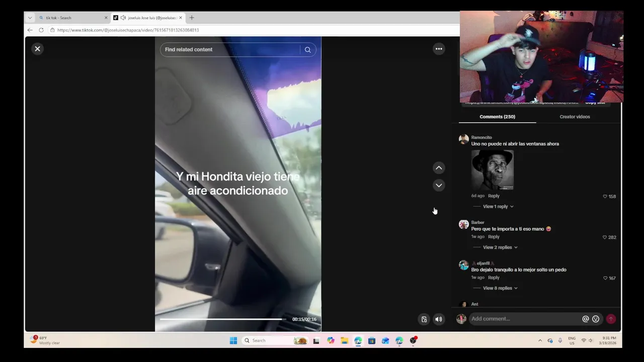Toggle the auto-scroll icon beside volume
Viewport: 644px width, 362px height.
point(424,319)
